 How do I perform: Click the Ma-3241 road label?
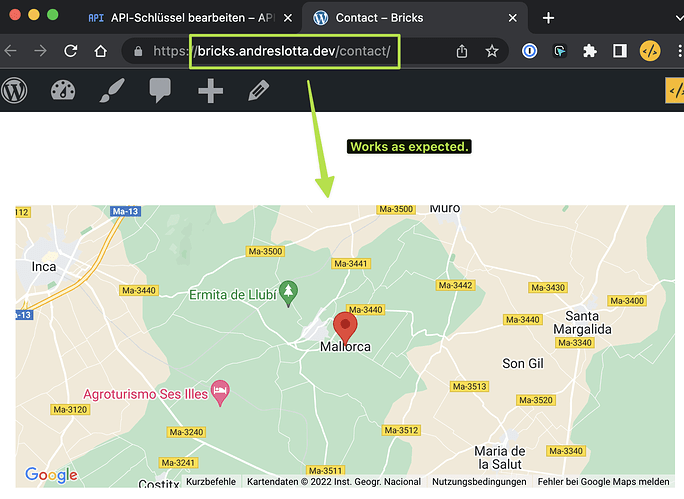click(178, 463)
